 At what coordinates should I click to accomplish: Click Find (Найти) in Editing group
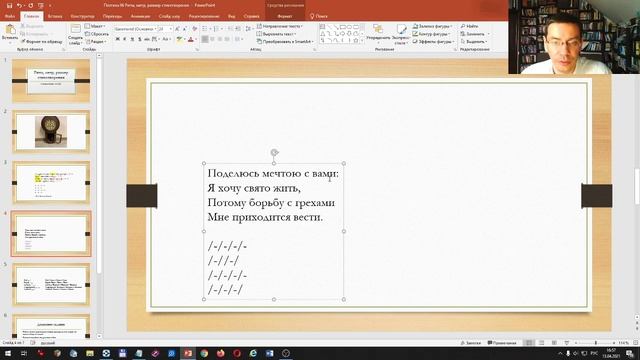click(469, 26)
